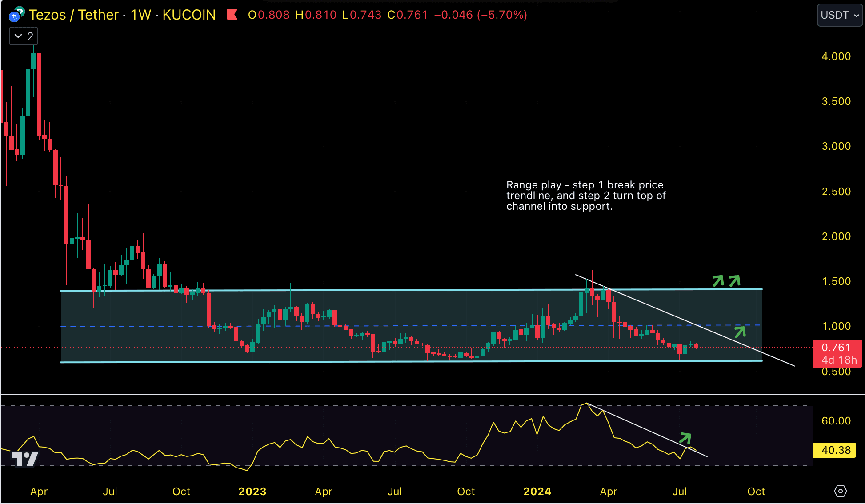Click the TradingView logo
This screenshot has height=504, width=865.
coord(24,459)
